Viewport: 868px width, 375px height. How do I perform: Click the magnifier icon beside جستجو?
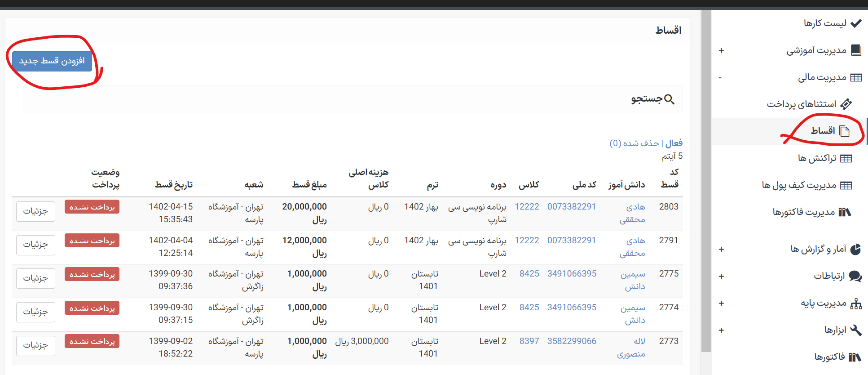(x=669, y=99)
